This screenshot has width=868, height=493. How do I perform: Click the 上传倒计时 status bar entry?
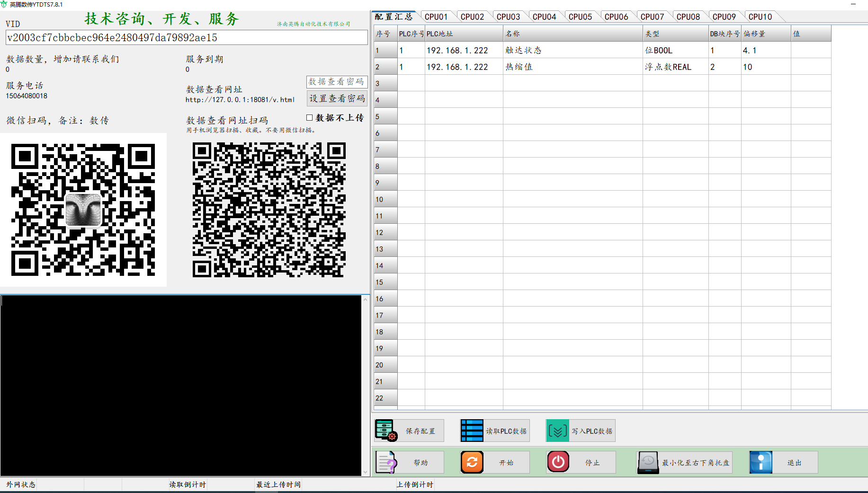tap(415, 484)
